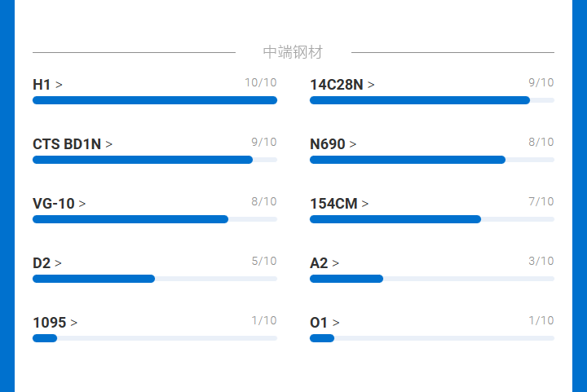Click the 中端钢材 section heading
Screen dimensions: 587x392
tap(293, 52)
